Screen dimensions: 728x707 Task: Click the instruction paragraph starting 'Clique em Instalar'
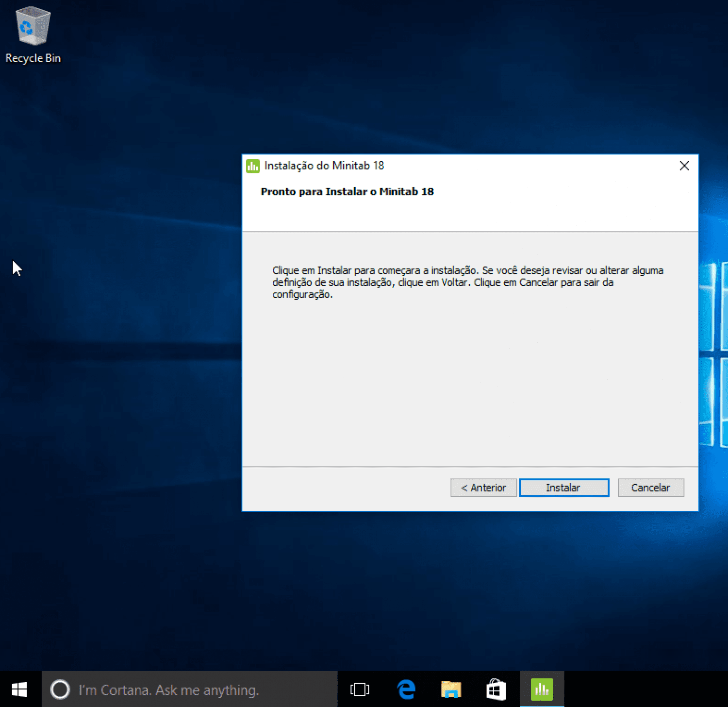click(x=467, y=282)
